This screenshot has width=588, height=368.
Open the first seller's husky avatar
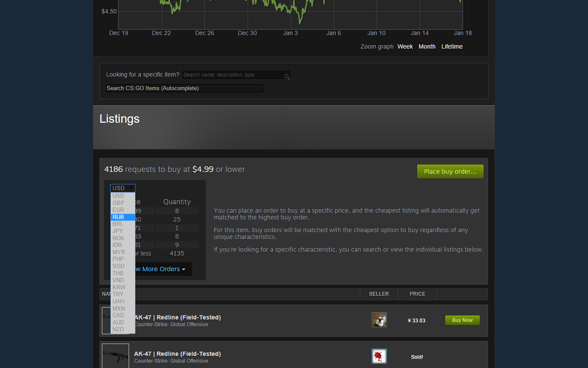tap(379, 320)
